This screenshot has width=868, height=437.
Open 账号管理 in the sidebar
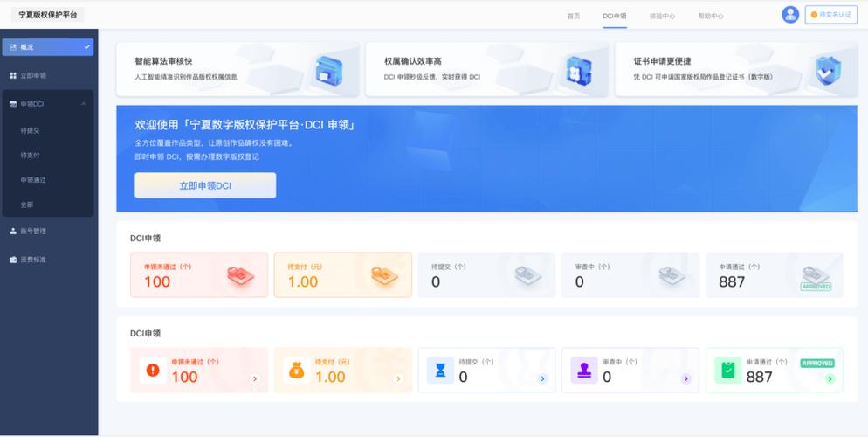pyautogui.click(x=33, y=232)
